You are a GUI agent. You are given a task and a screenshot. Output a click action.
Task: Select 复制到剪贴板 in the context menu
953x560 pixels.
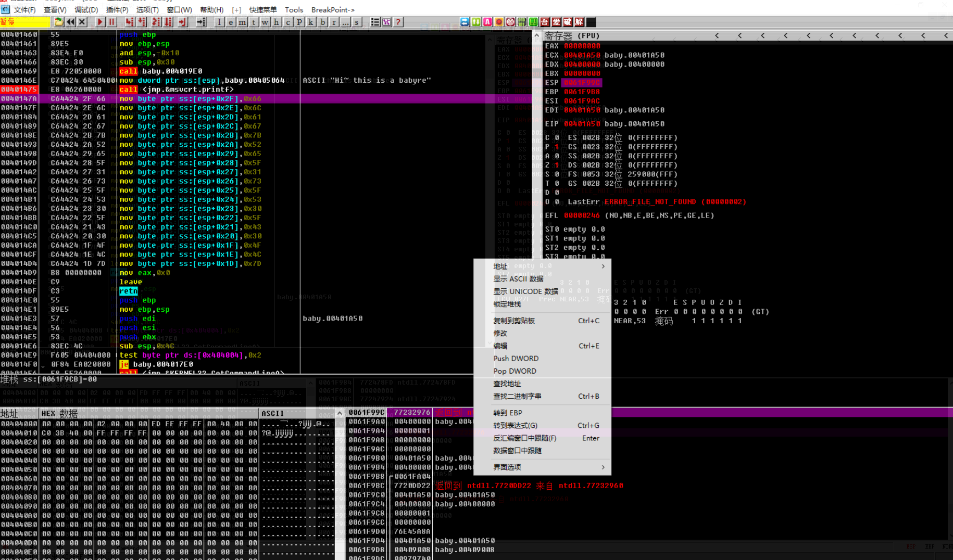(542, 321)
